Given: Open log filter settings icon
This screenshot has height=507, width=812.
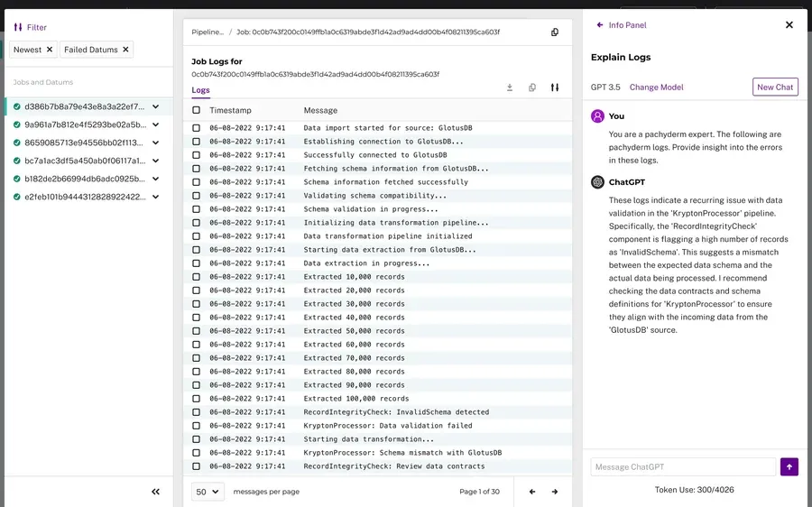Looking at the screenshot, I should click(555, 88).
